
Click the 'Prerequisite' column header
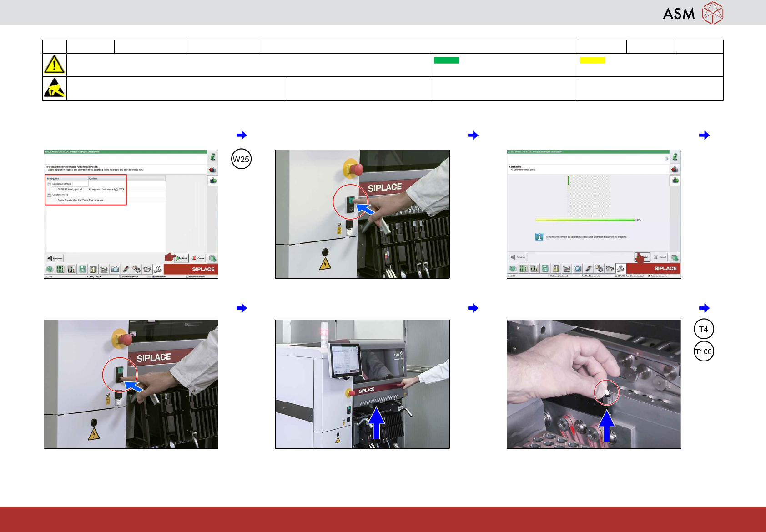pyautogui.click(x=53, y=179)
